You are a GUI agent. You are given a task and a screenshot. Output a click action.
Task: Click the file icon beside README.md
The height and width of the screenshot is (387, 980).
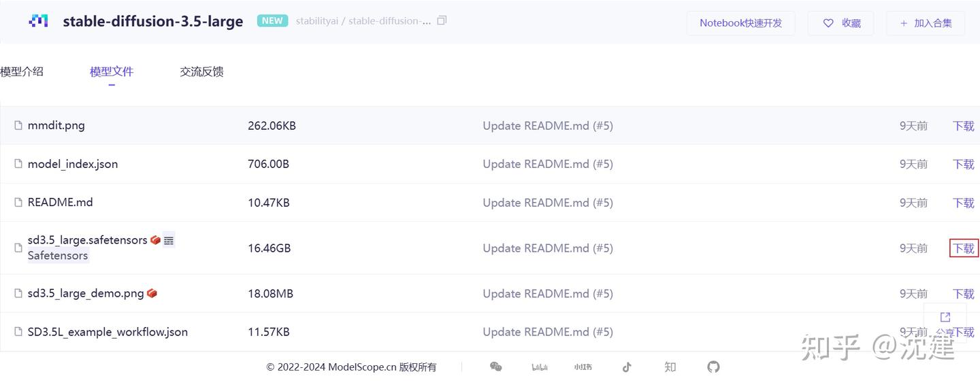(18, 202)
